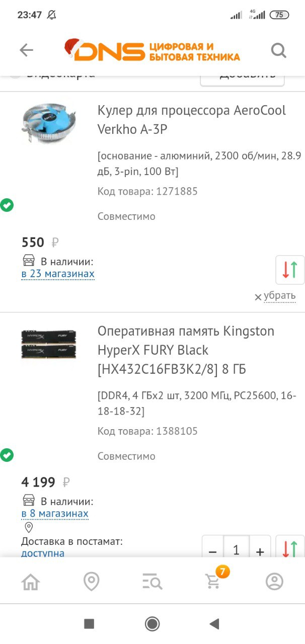Open store locations map pin tab
The width and height of the screenshot is (305, 644).
(x=91, y=582)
